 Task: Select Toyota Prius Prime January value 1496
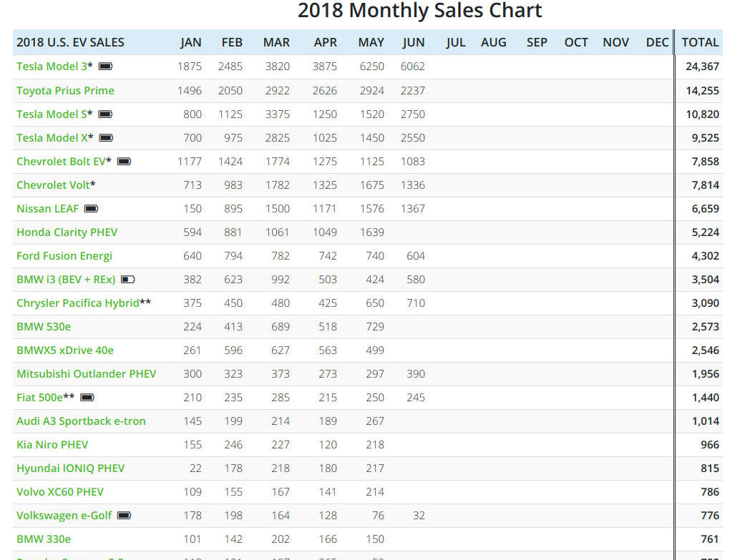[190, 90]
